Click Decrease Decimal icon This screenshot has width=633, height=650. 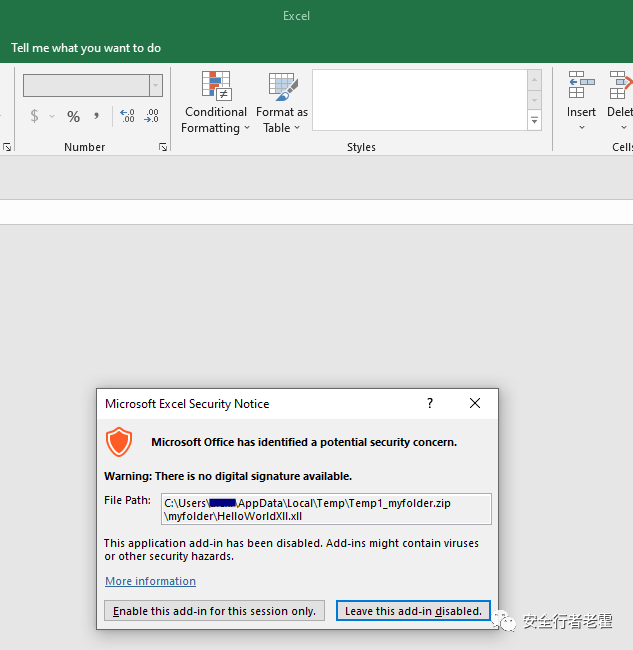151,116
